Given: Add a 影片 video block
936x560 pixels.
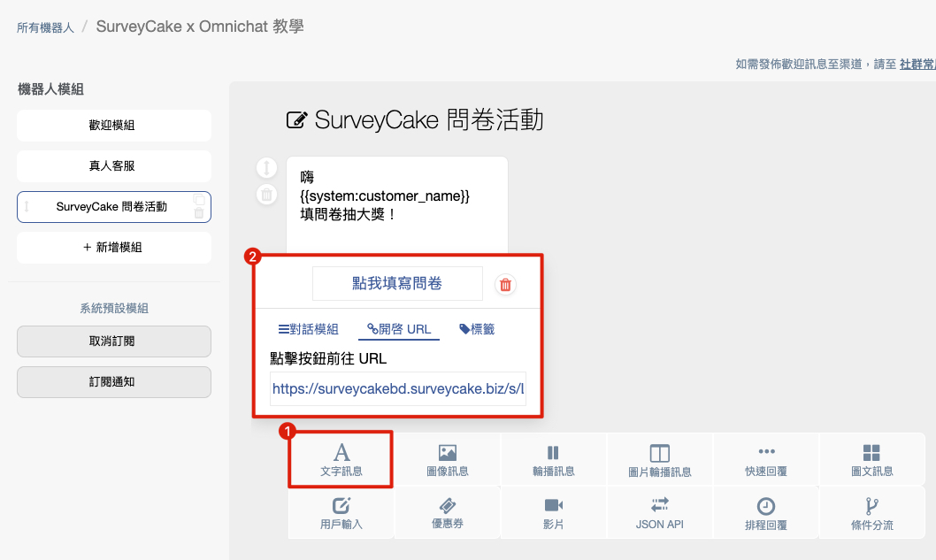Looking at the screenshot, I should [553, 513].
